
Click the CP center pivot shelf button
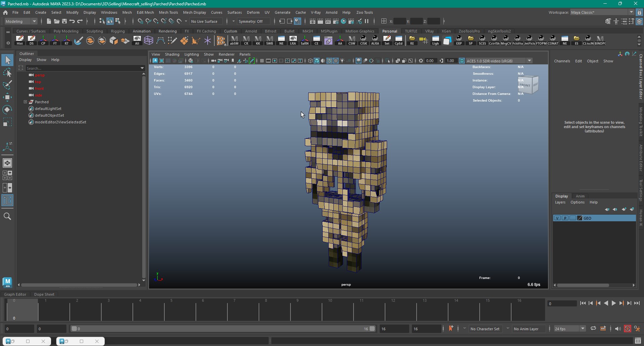coord(43,40)
